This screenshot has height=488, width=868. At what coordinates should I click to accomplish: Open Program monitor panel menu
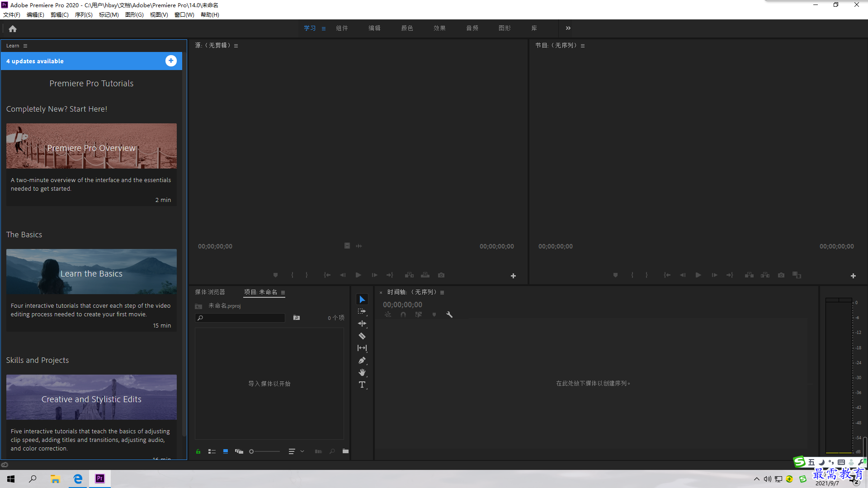click(583, 46)
